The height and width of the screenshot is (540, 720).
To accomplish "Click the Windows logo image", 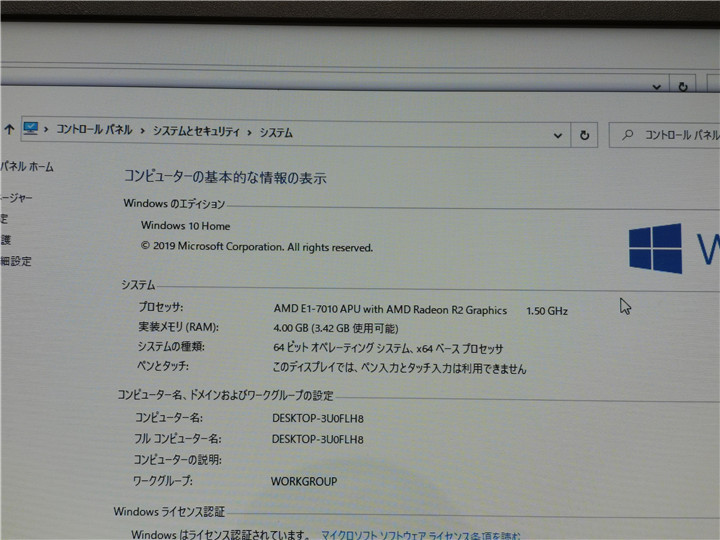I will pyautogui.click(x=655, y=248).
